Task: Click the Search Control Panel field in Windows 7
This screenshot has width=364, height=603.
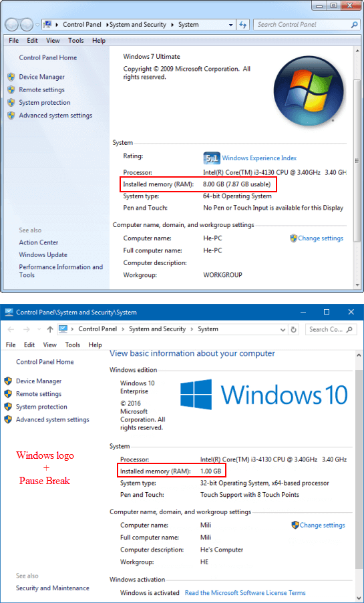Action: (x=307, y=25)
